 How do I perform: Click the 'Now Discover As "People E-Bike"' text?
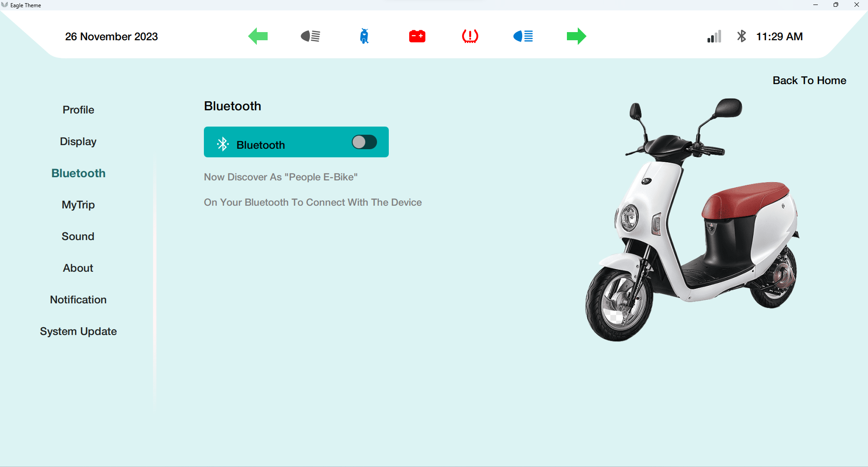coord(281,177)
